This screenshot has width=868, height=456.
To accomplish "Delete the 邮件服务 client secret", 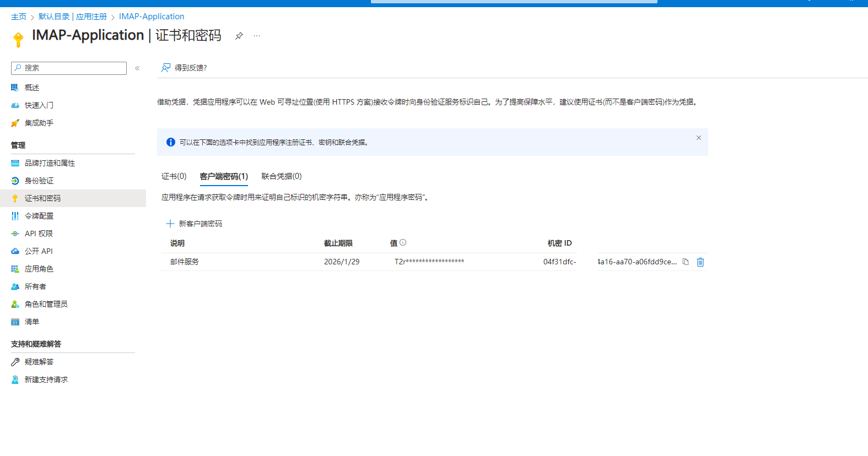I will pos(700,262).
